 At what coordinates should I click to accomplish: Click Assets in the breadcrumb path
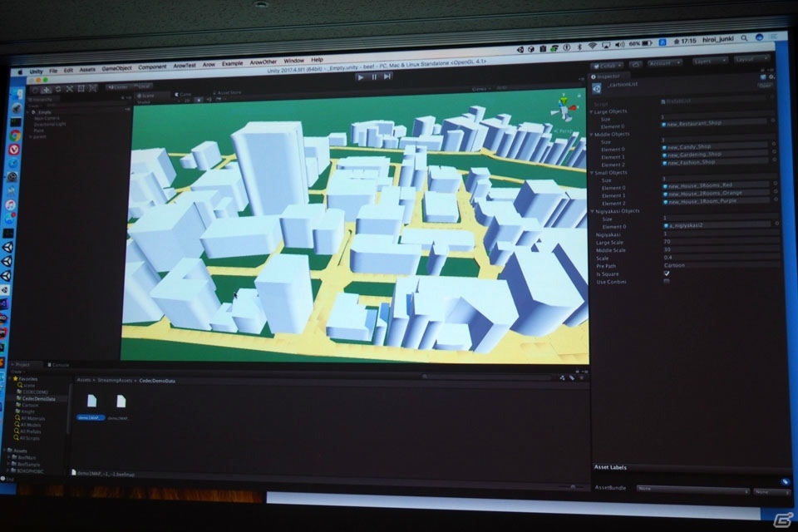pos(83,380)
